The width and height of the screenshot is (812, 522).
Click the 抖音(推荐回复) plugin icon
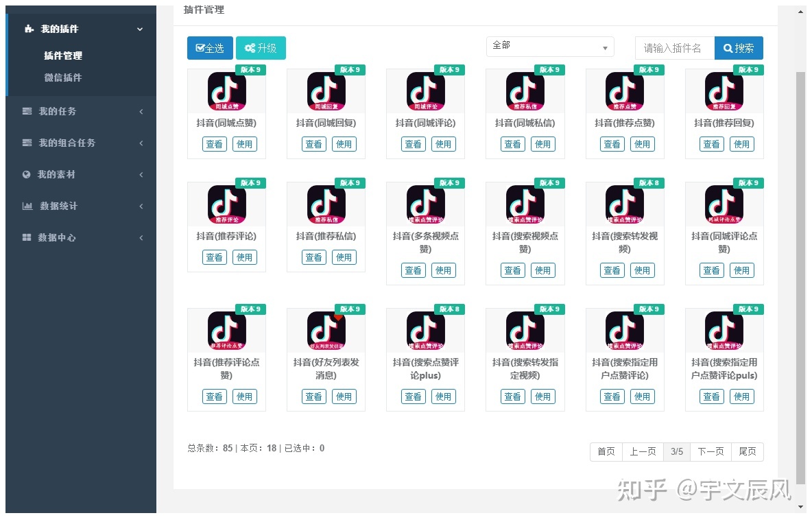724,91
